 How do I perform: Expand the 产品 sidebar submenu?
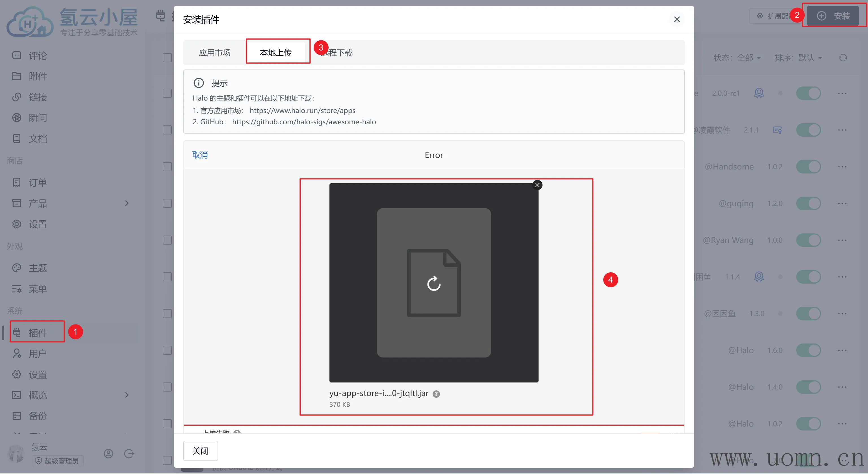click(x=127, y=203)
